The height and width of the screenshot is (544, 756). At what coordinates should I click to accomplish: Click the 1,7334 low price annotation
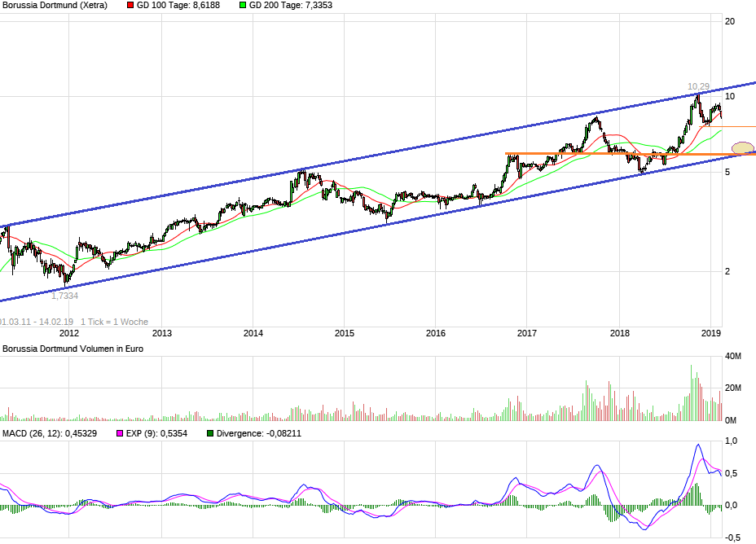coord(64,296)
